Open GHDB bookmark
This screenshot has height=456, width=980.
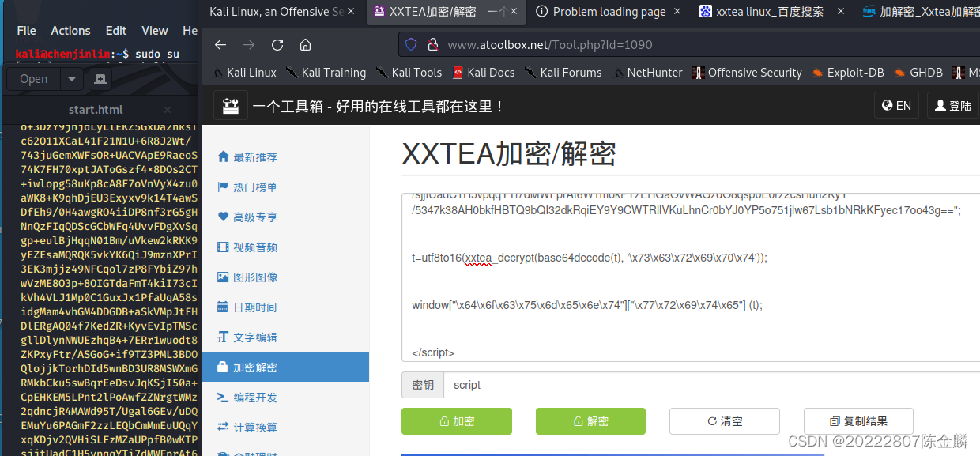(x=918, y=73)
